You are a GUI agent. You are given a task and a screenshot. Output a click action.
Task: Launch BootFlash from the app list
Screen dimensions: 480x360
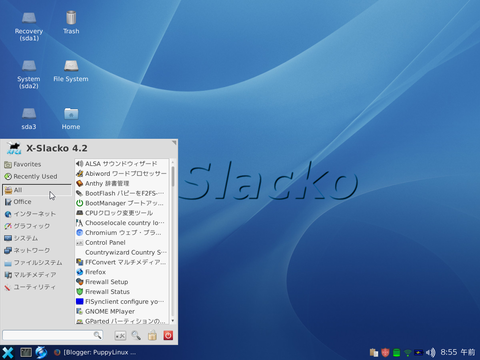pos(121,193)
